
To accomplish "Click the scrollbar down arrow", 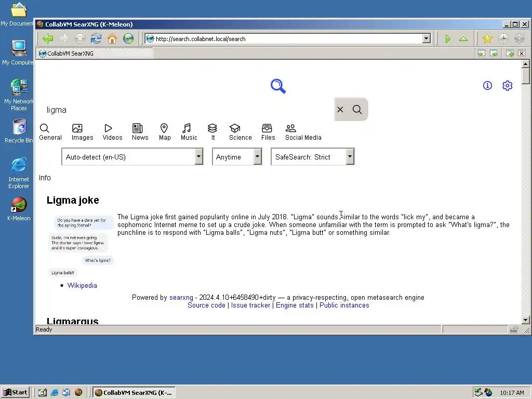I will (x=526, y=320).
